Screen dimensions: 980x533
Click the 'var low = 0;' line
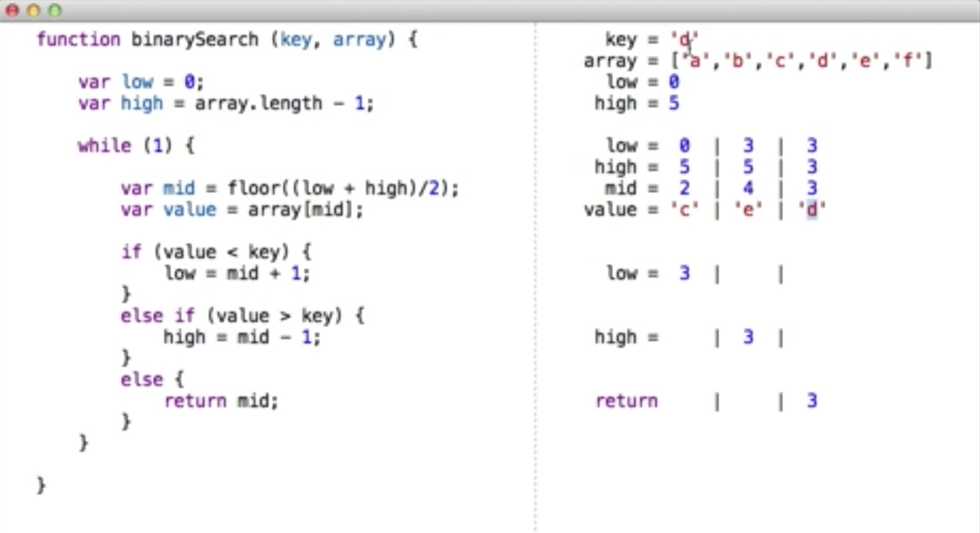(141, 82)
